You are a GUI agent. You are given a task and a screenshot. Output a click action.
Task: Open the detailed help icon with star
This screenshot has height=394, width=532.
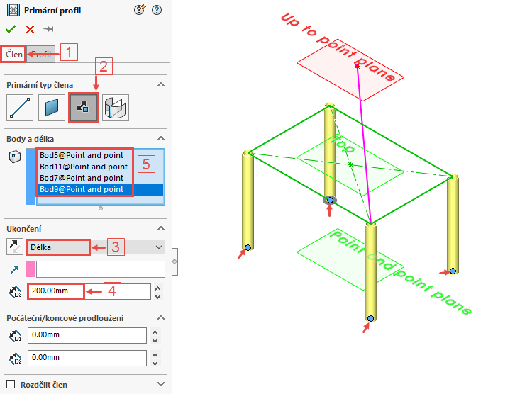click(139, 10)
